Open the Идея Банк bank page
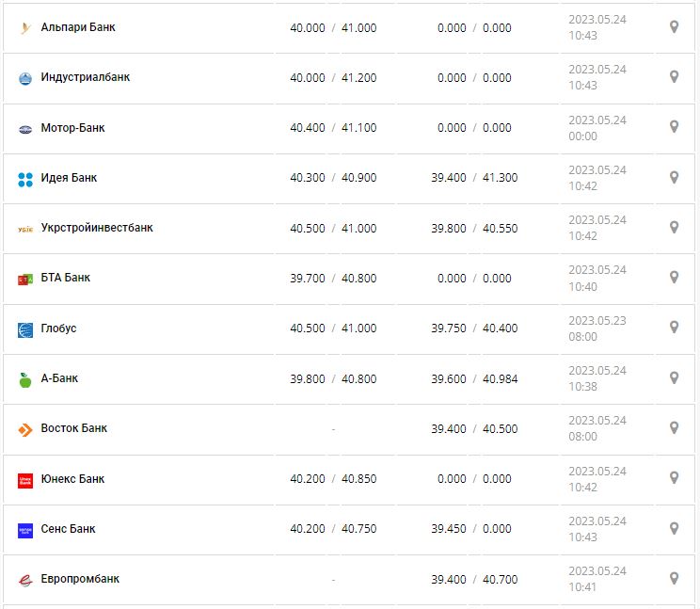 pyautogui.click(x=69, y=178)
